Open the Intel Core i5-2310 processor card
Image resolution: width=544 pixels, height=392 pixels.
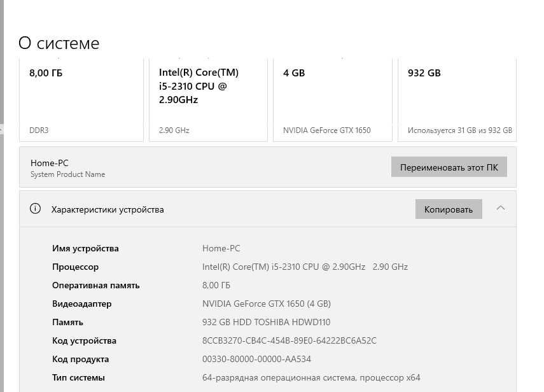[208, 99]
